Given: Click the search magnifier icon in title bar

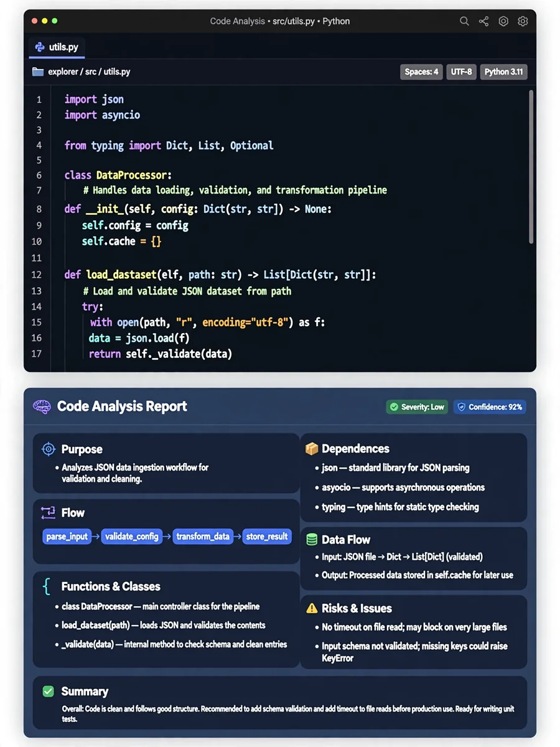Looking at the screenshot, I should point(464,21).
